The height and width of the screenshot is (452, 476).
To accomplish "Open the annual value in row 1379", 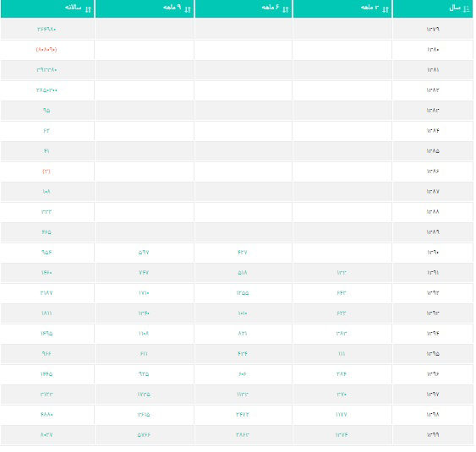I will tap(47, 29).
